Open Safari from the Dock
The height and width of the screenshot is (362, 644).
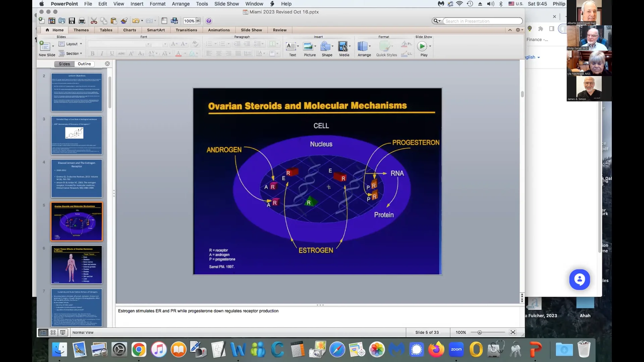click(x=337, y=350)
